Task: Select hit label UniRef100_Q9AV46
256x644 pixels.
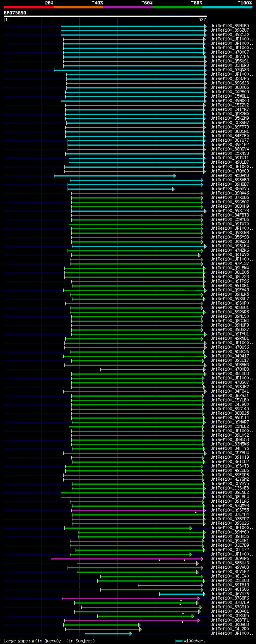Action: coord(230,193)
